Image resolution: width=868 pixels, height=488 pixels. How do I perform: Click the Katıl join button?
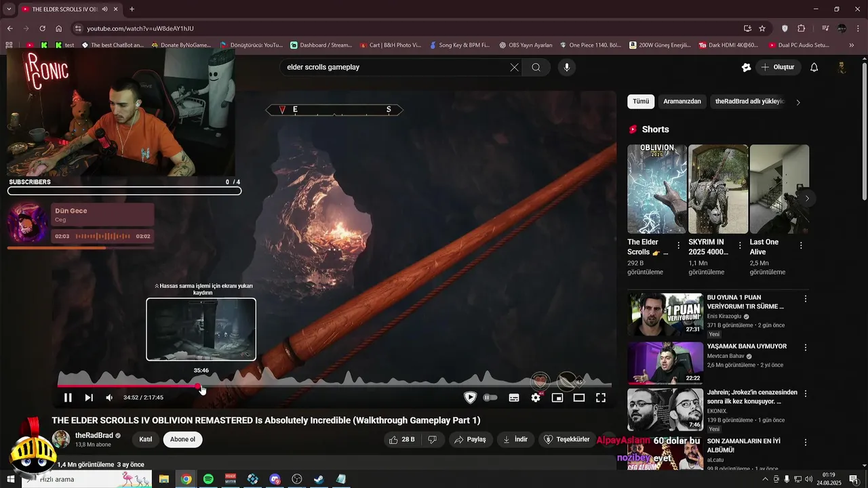[x=145, y=439]
